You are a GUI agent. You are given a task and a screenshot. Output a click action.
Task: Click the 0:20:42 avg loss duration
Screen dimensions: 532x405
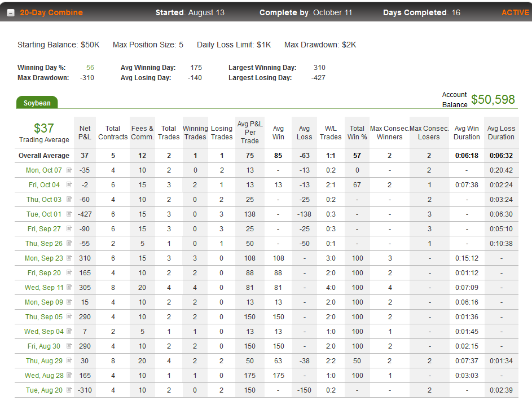point(501,170)
